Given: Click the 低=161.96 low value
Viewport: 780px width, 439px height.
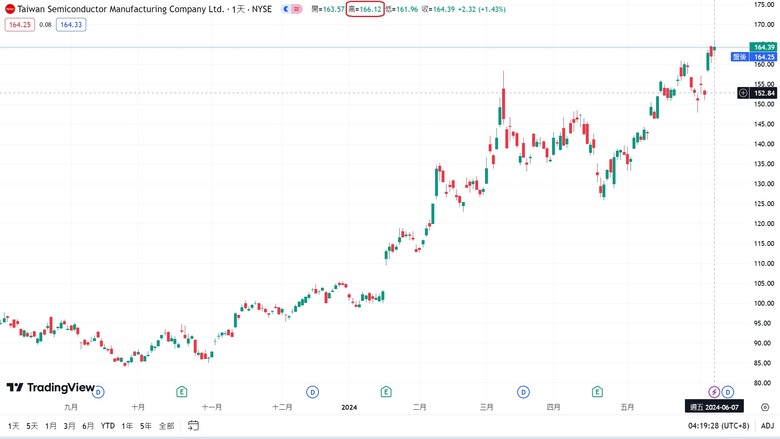Looking at the screenshot, I should click(402, 9).
